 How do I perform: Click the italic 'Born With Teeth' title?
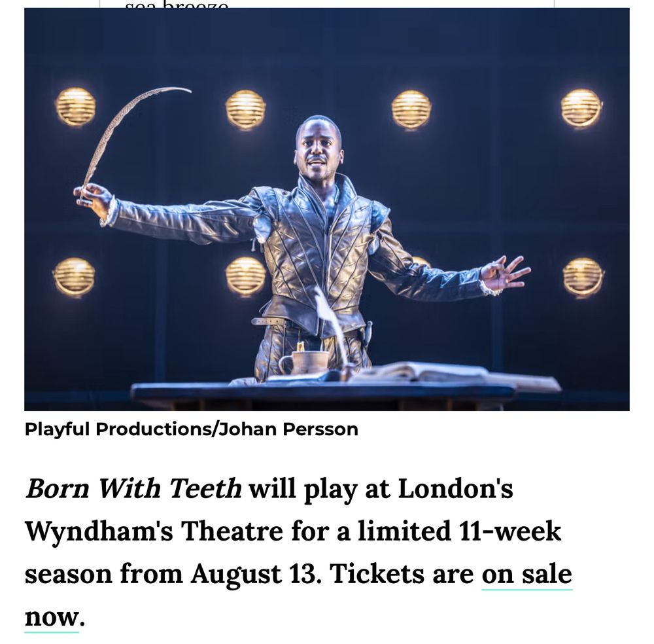133,488
